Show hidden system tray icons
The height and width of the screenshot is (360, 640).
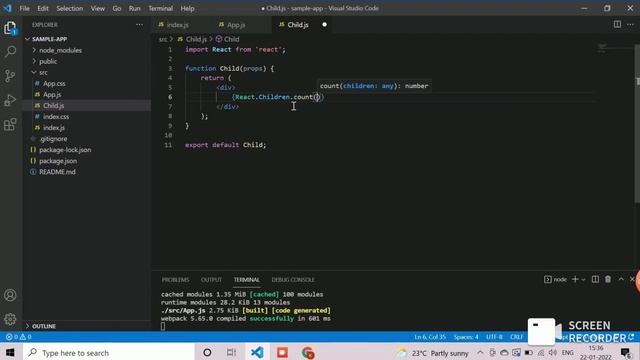tap(480, 352)
